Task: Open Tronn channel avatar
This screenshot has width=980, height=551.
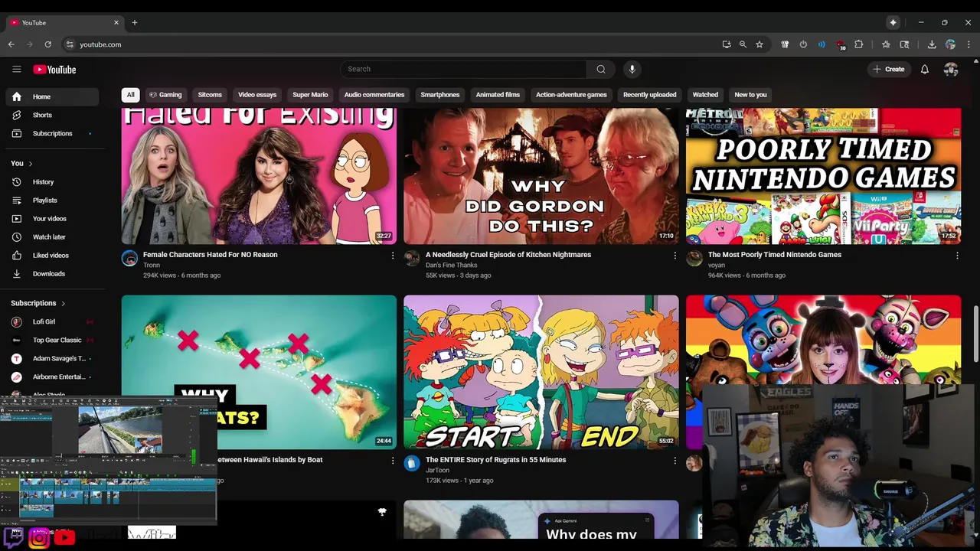Action: pyautogui.click(x=129, y=259)
